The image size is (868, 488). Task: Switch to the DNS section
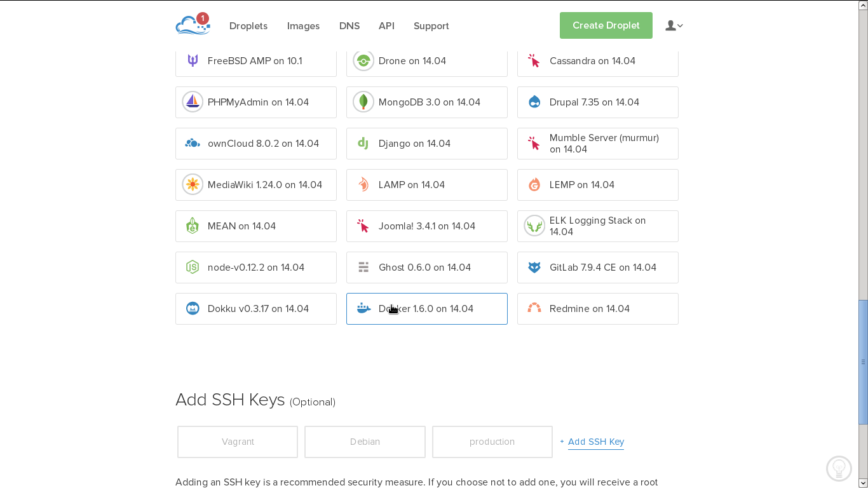pos(349,26)
